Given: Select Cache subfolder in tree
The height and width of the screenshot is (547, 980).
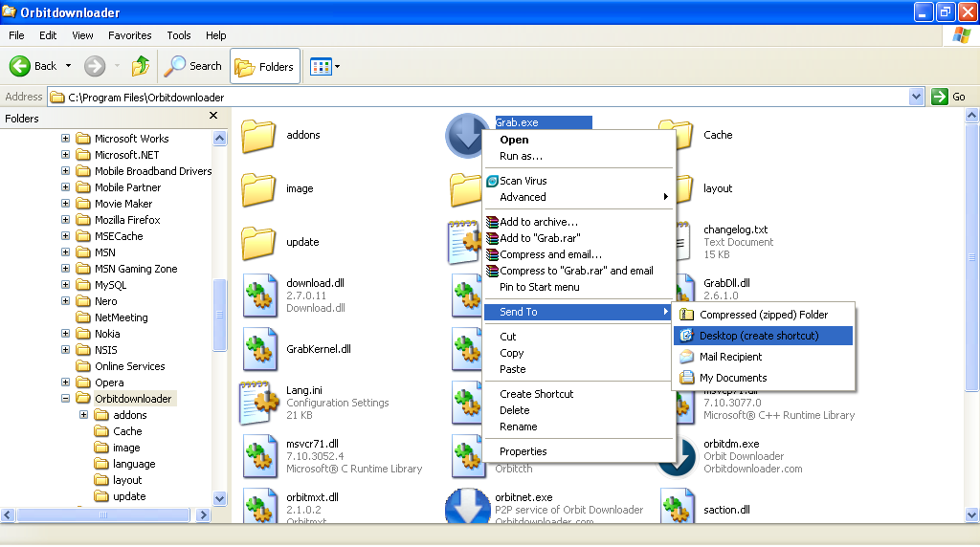Looking at the screenshot, I should tap(127, 431).
